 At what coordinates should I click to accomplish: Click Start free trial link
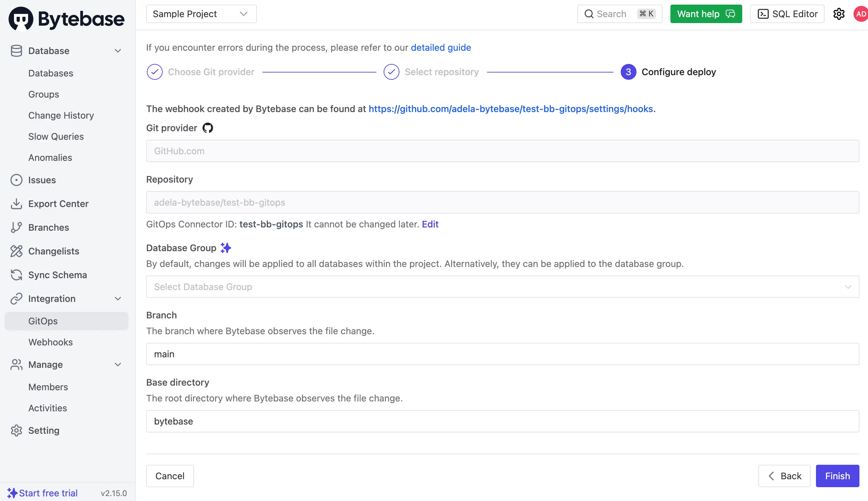tap(48, 493)
